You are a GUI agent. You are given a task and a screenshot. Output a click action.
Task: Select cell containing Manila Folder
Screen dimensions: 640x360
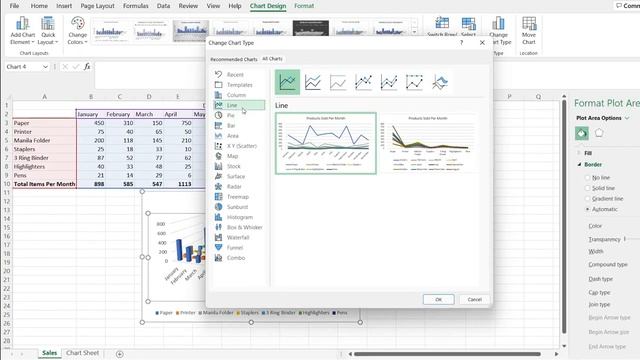(44, 140)
